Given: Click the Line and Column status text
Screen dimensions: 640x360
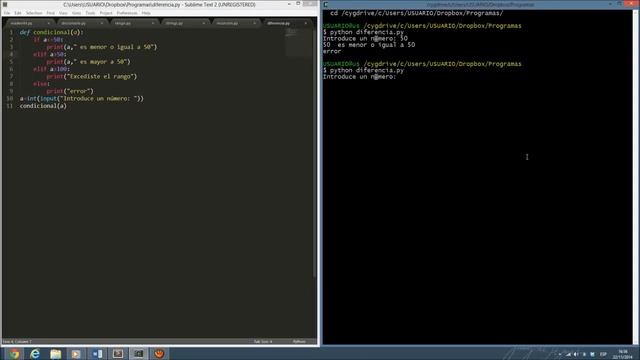Looking at the screenshot, I should click(17, 342).
